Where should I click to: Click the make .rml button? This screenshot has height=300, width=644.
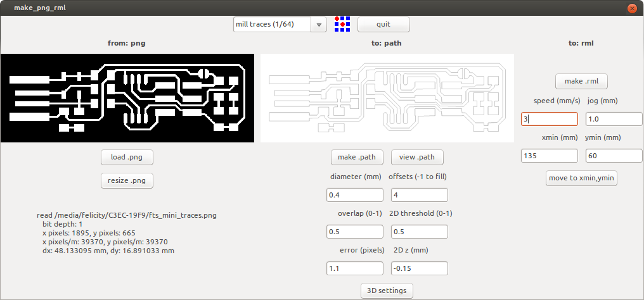tap(581, 81)
